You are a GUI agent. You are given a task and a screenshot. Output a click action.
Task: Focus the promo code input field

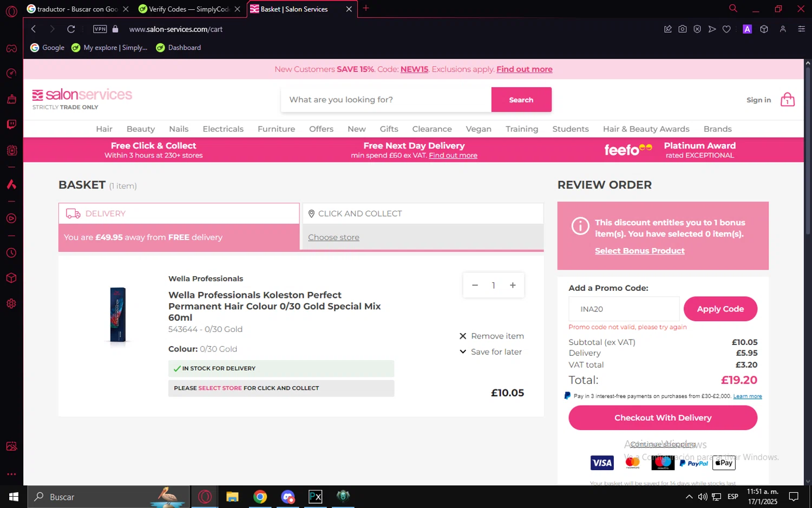tap(624, 309)
